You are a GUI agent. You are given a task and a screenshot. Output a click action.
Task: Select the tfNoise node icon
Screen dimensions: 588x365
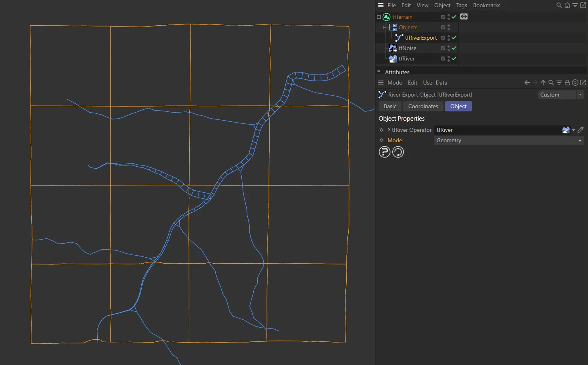click(x=393, y=48)
